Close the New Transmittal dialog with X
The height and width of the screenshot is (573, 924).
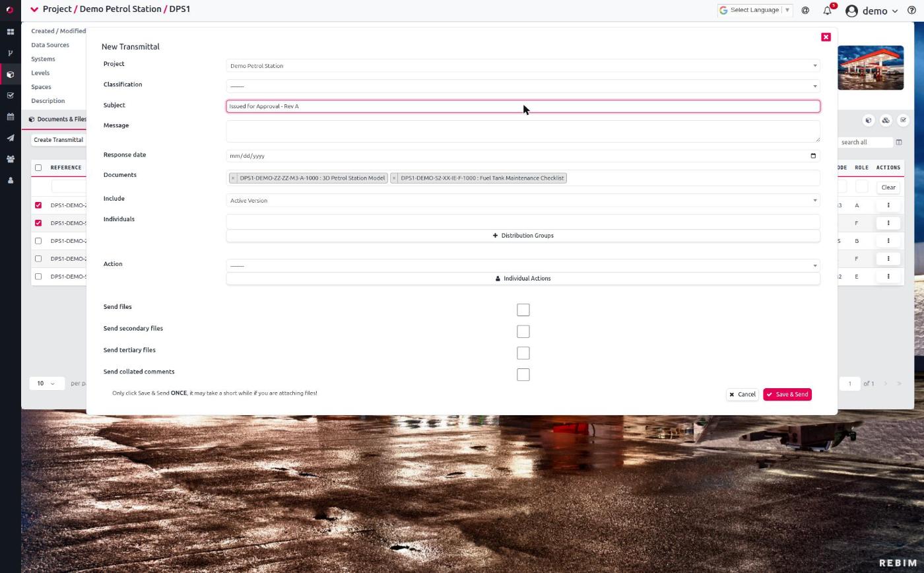pos(826,37)
